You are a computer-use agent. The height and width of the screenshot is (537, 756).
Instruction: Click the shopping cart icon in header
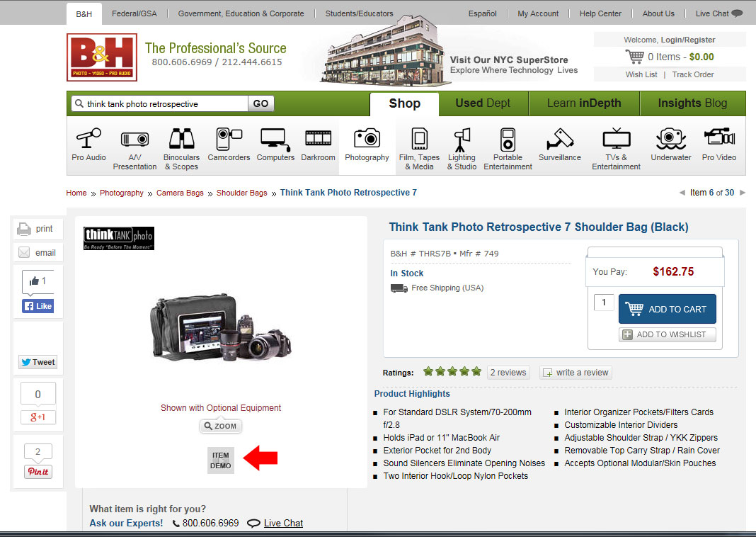point(634,57)
